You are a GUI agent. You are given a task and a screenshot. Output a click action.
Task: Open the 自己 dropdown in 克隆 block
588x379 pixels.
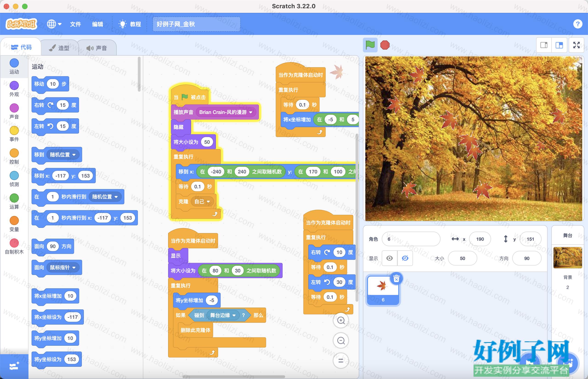pos(202,202)
